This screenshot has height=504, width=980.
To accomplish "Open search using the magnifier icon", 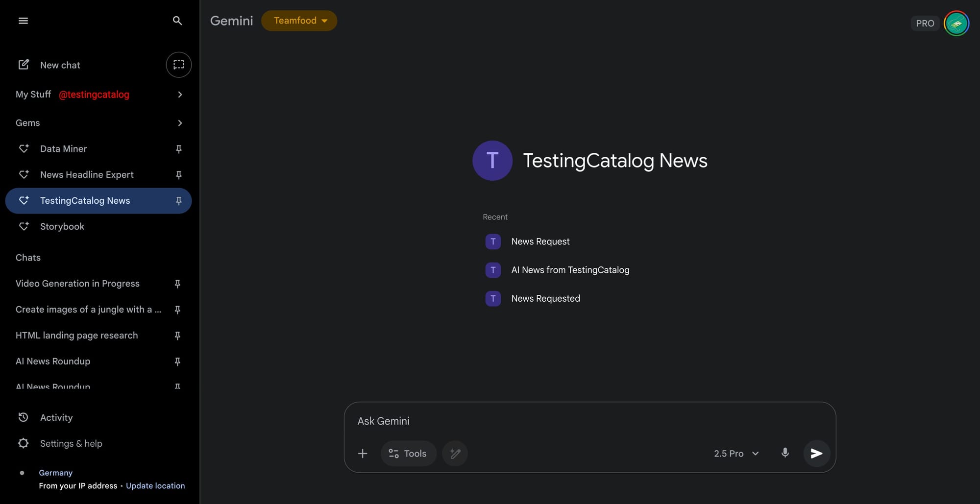I will [x=177, y=21].
